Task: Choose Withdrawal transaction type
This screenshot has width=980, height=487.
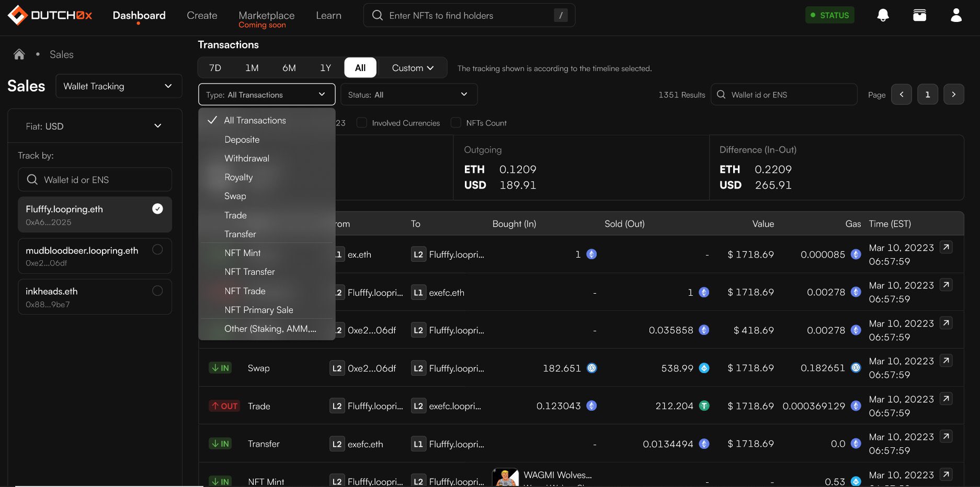Action: click(x=267, y=158)
